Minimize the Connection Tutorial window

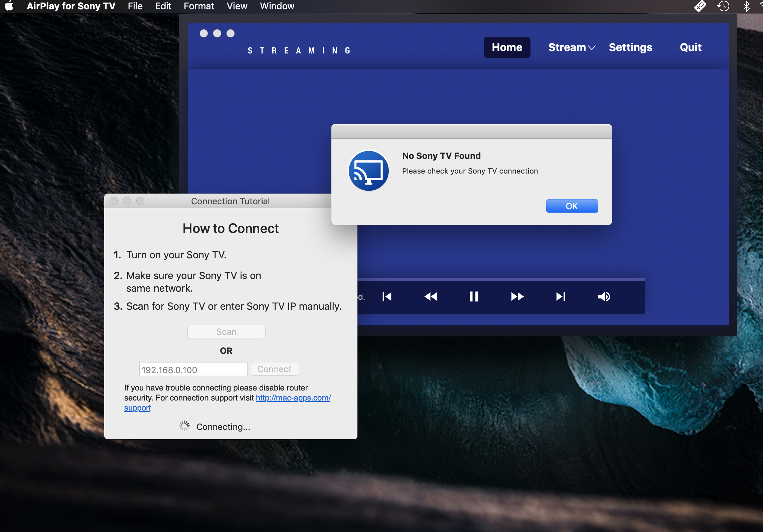(x=127, y=201)
